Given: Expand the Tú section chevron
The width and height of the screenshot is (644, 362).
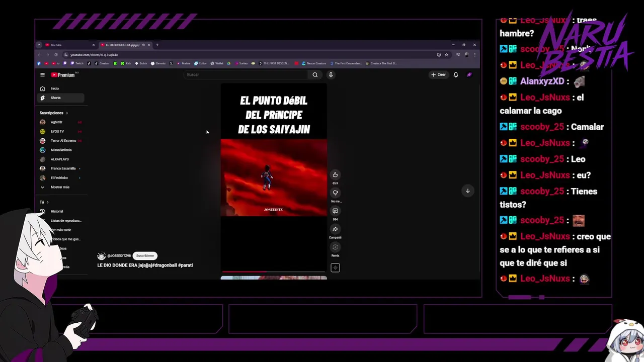Looking at the screenshot, I should coord(47,202).
